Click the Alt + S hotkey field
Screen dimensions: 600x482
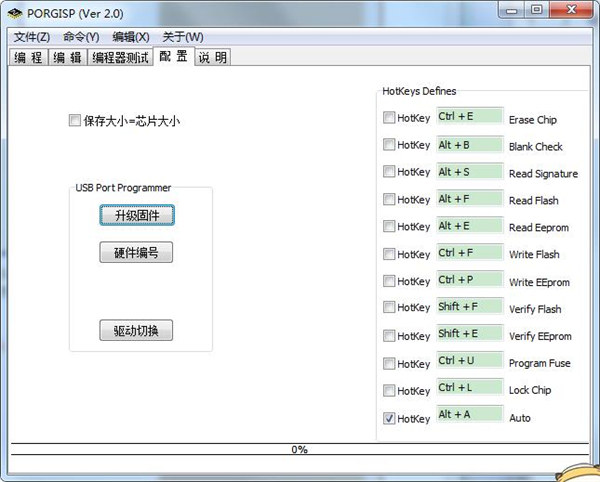pyautogui.click(x=470, y=172)
